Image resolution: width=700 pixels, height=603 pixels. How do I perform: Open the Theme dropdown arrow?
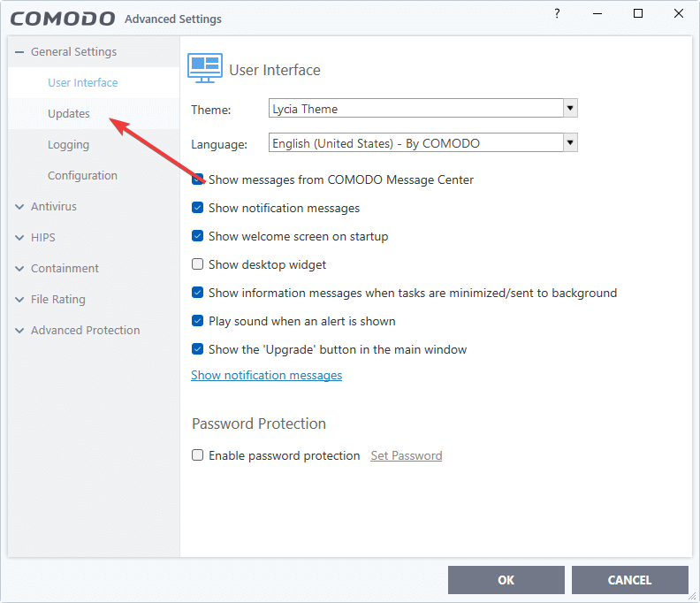570,108
